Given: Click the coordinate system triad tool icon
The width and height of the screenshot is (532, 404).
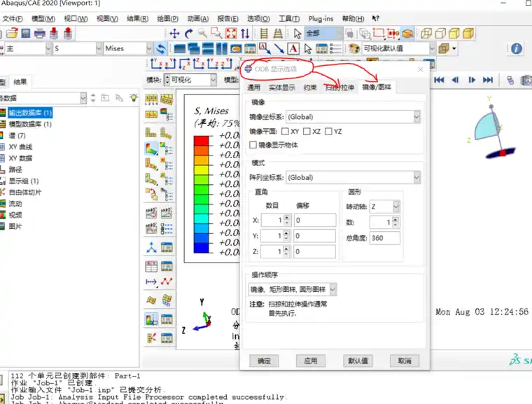Looking at the screenshot, I should tap(151, 247).
